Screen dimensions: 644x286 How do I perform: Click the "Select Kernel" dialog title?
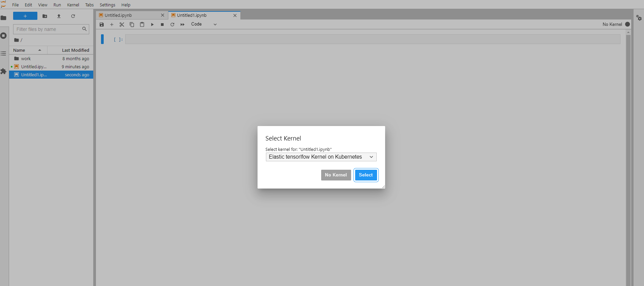point(283,138)
